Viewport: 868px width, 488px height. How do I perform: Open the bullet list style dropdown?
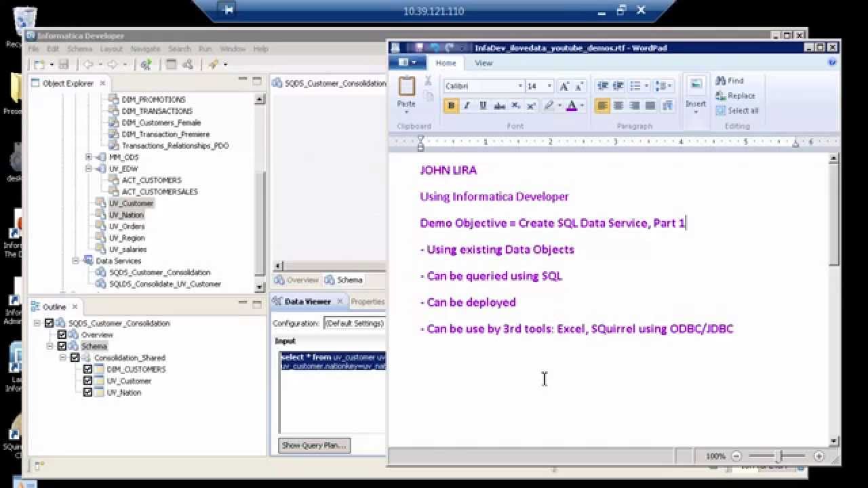(x=646, y=86)
